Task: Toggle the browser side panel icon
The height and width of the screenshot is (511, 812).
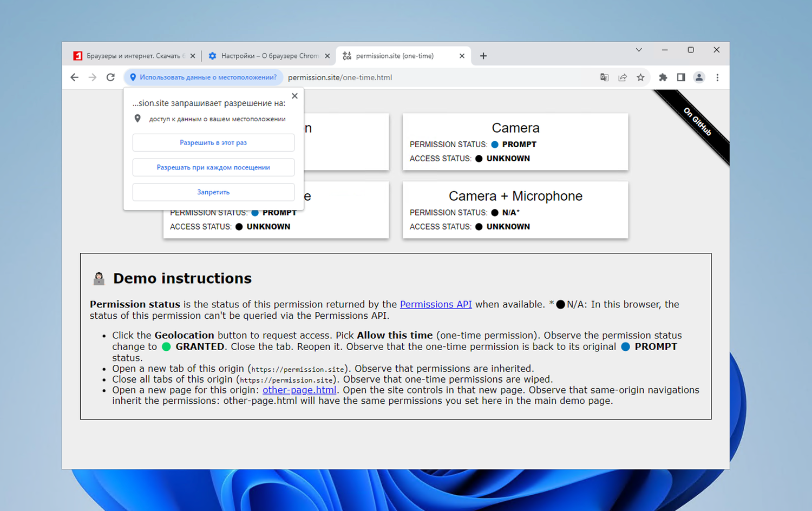Action: click(x=681, y=77)
